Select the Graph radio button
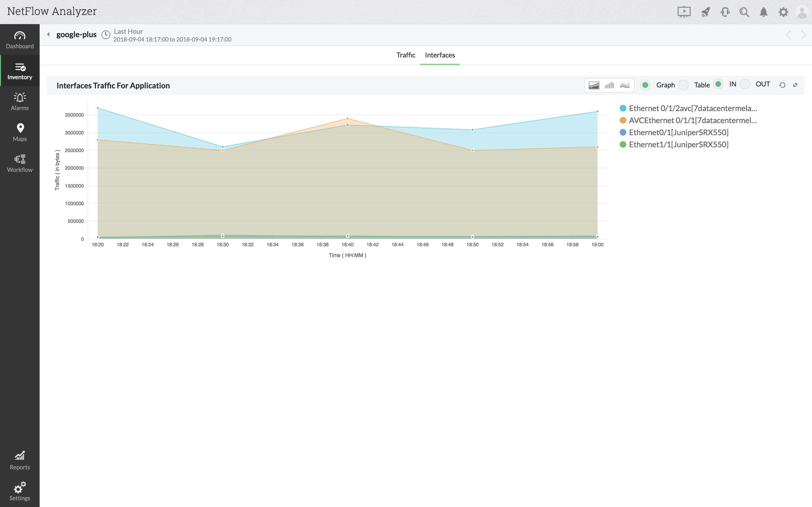 click(645, 85)
